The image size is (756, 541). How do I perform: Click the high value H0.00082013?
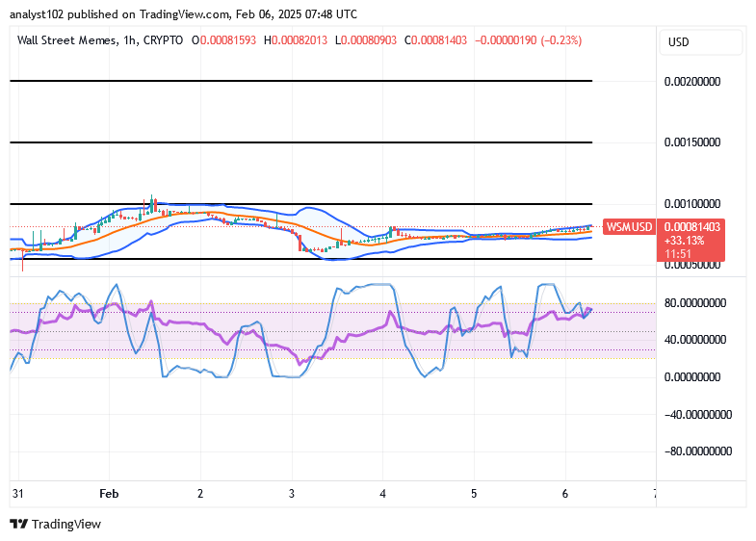pos(296,40)
